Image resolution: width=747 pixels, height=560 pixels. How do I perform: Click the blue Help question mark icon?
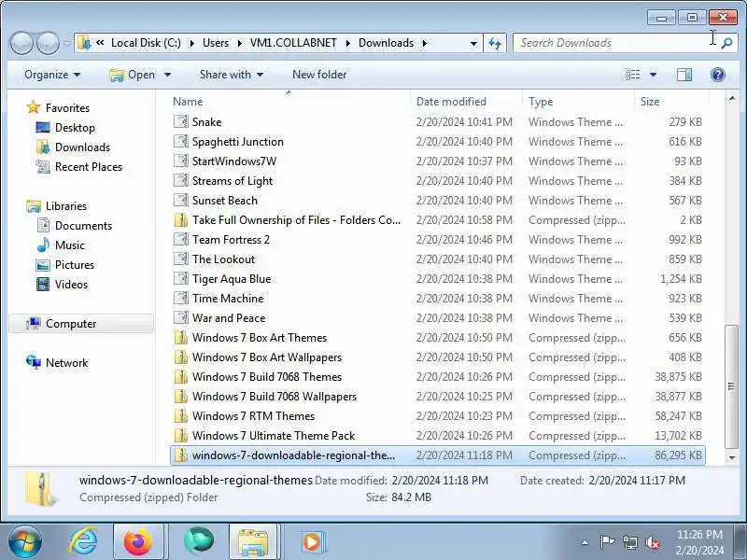[x=717, y=75]
